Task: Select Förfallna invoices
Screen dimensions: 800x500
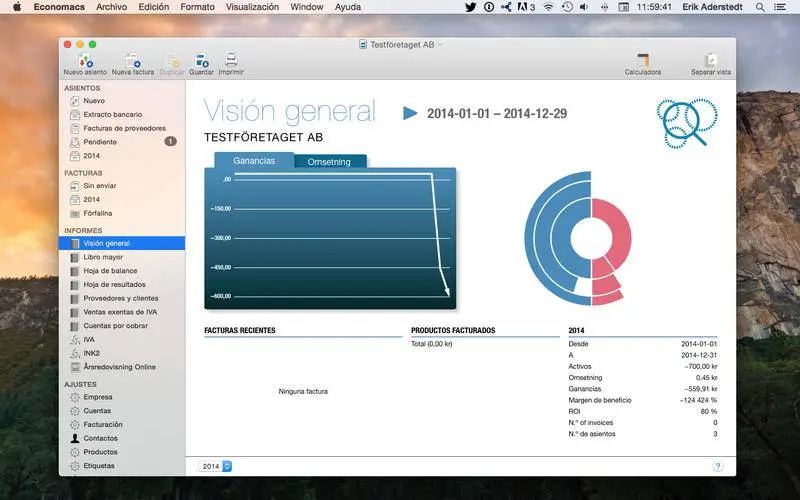Action: (97, 213)
